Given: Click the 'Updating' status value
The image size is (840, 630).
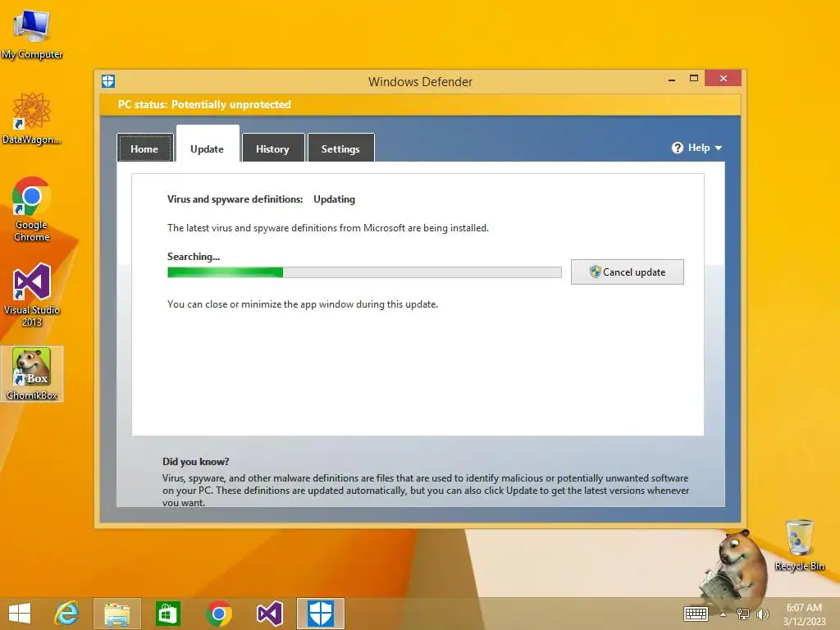Looking at the screenshot, I should click(335, 199).
